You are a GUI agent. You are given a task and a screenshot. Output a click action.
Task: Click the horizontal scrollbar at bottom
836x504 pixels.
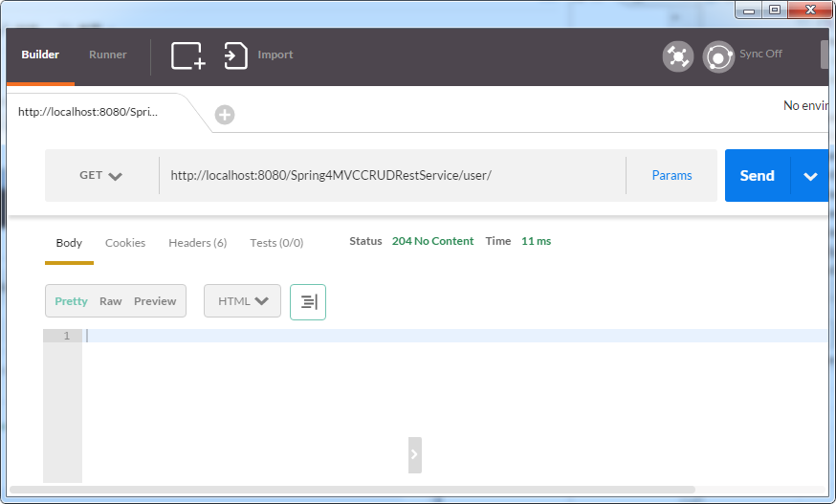tap(352, 490)
